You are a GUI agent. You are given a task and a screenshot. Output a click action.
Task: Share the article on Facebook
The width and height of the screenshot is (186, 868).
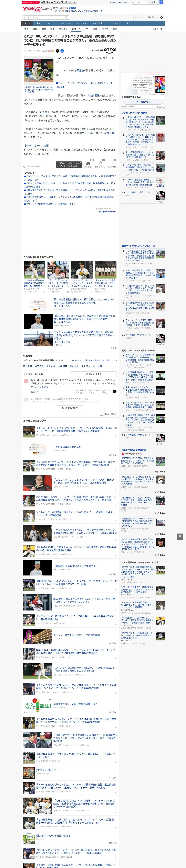tap(62, 51)
